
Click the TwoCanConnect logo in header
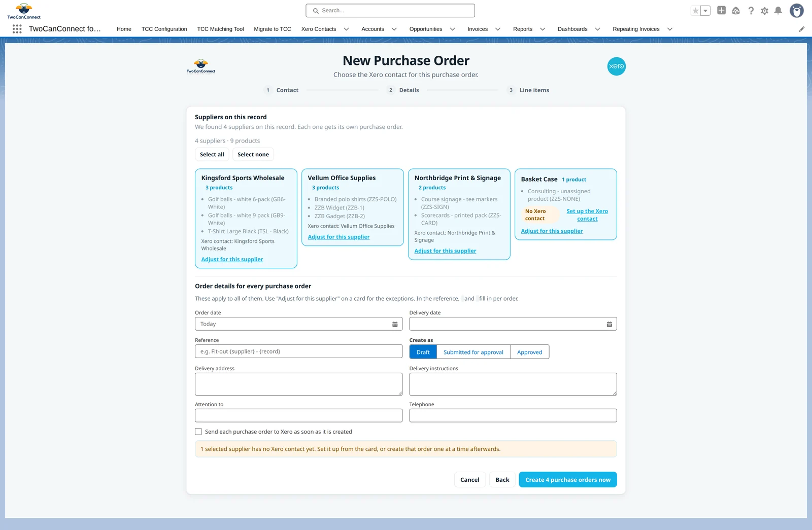coord(24,11)
